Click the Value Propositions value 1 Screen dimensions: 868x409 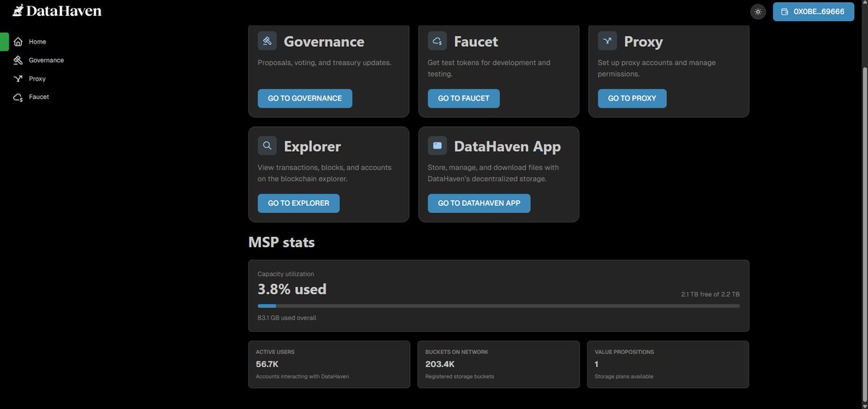point(597,364)
